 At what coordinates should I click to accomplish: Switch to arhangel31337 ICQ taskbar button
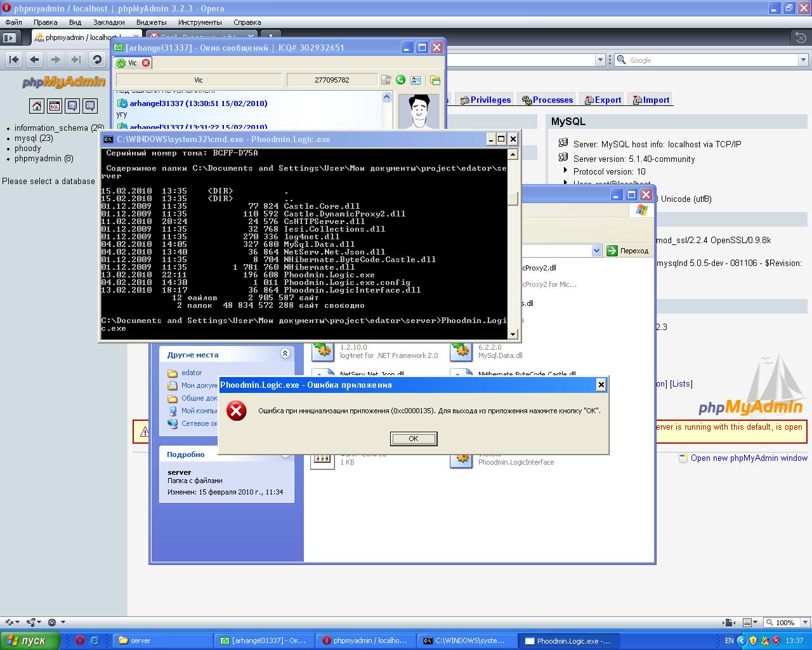(x=264, y=640)
